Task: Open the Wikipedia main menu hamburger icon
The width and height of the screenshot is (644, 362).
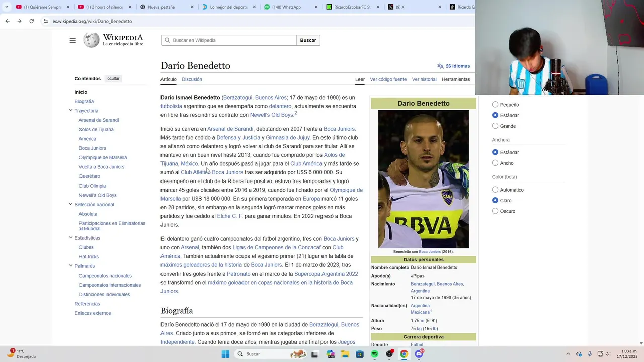Action: pyautogui.click(x=72, y=40)
